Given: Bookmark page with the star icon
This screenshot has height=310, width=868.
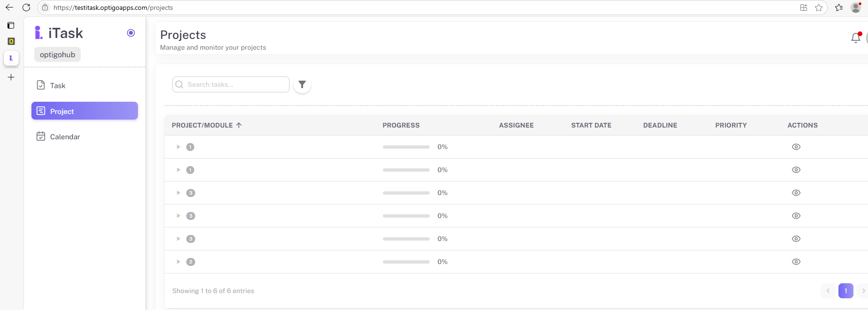Looking at the screenshot, I should 819,8.
